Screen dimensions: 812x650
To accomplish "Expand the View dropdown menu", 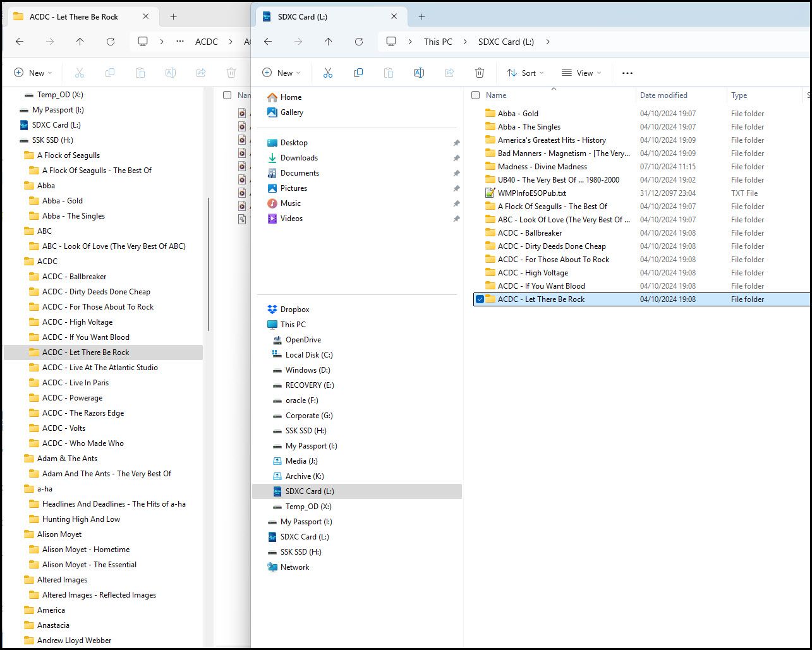I will (x=581, y=73).
